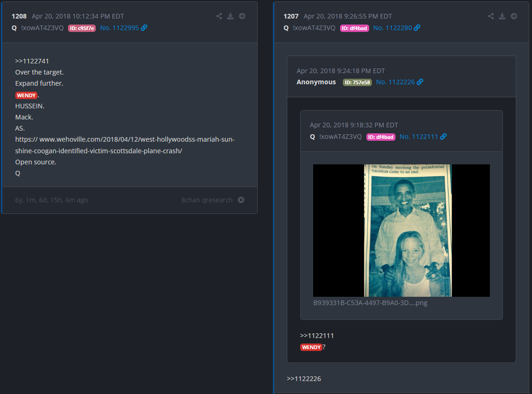The width and height of the screenshot is (532, 394).
Task: Open link No. 1122111
Action: (419, 137)
